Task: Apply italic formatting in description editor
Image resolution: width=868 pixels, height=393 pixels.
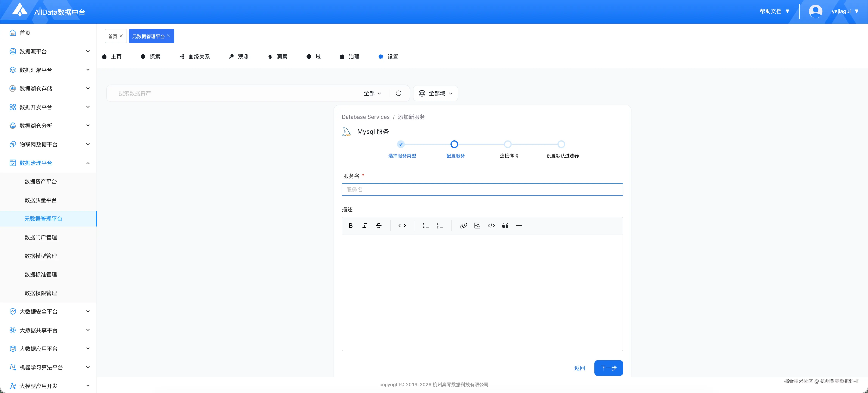Action: (x=364, y=226)
